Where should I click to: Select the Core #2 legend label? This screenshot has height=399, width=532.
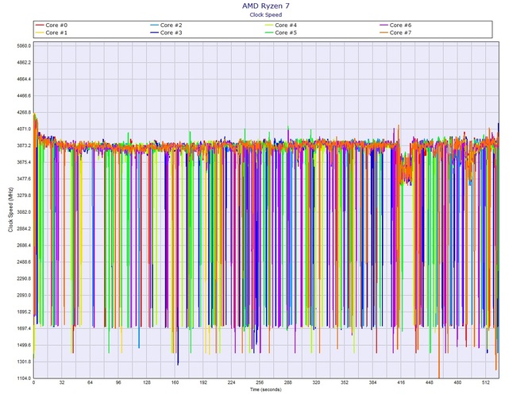pyautogui.click(x=171, y=25)
